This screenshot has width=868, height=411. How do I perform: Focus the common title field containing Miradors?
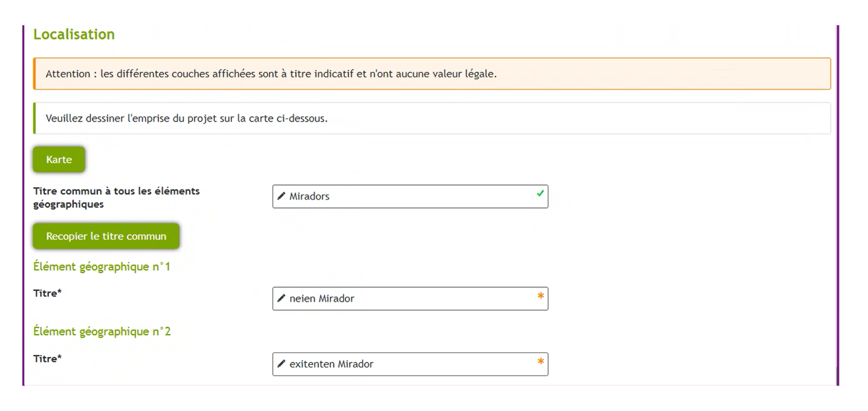[410, 196]
